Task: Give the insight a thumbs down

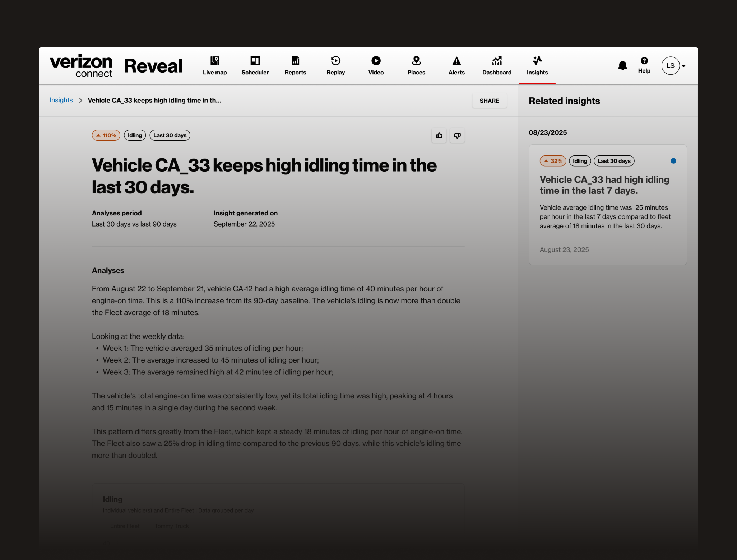Action: click(x=457, y=135)
